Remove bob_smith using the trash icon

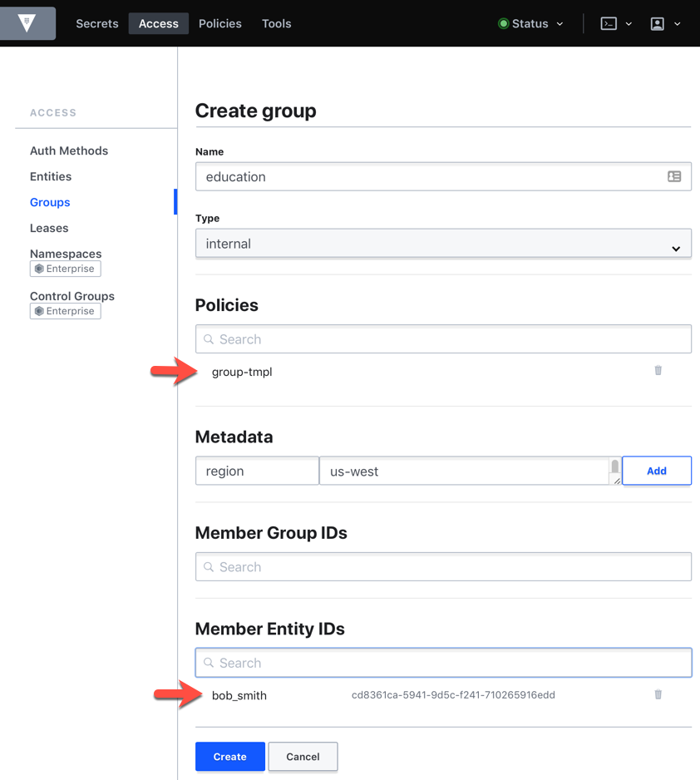point(658,695)
